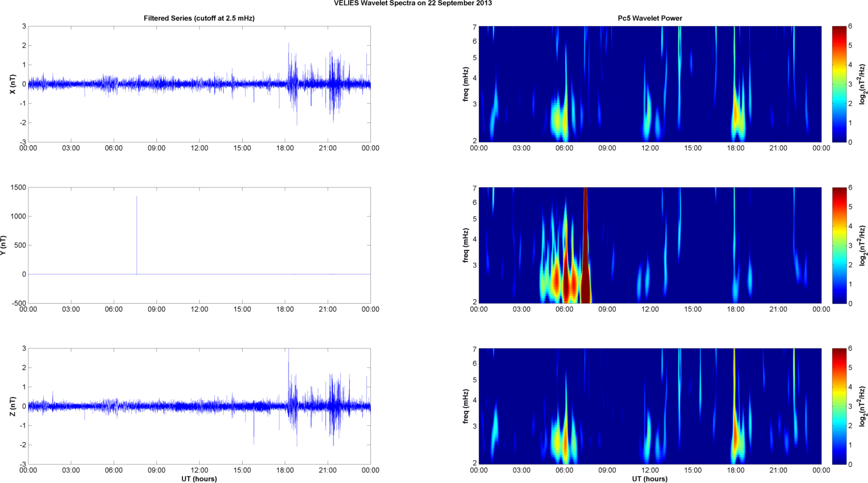Select the Z component filtered series plot
868x483 pixels.
[199, 406]
